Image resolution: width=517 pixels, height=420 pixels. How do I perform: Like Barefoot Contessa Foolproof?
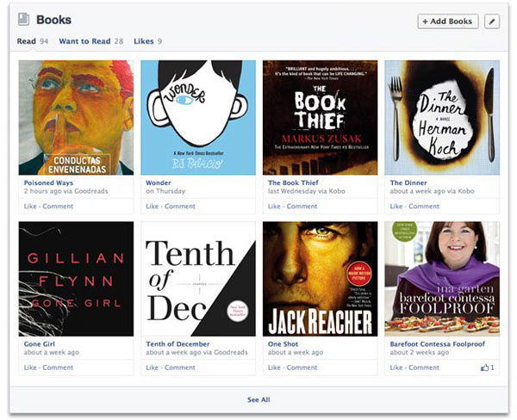[396, 367]
